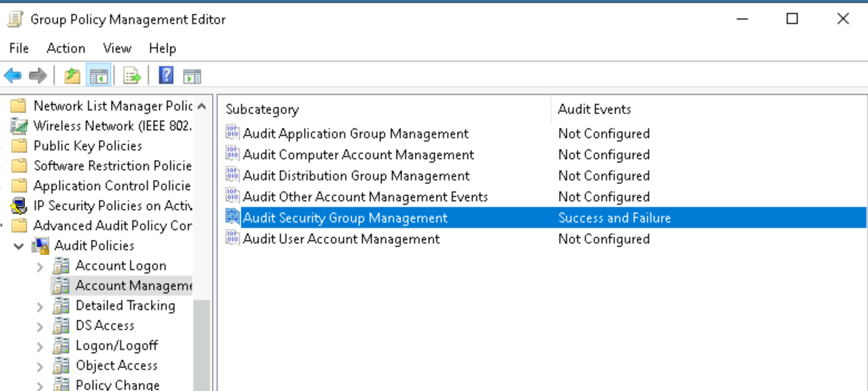Maximize the Group Policy Management Editor window
The image size is (868, 391).
(792, 18)
